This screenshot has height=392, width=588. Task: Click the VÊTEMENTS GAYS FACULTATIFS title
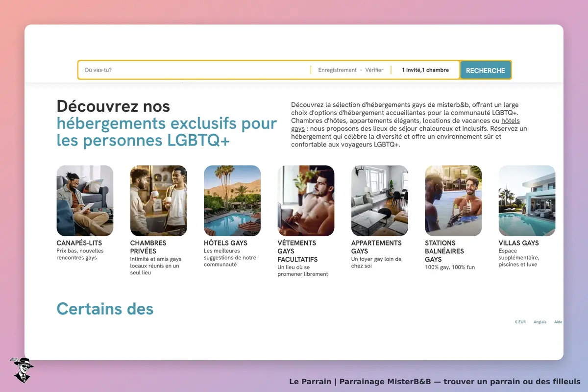[x=297, y=251]
